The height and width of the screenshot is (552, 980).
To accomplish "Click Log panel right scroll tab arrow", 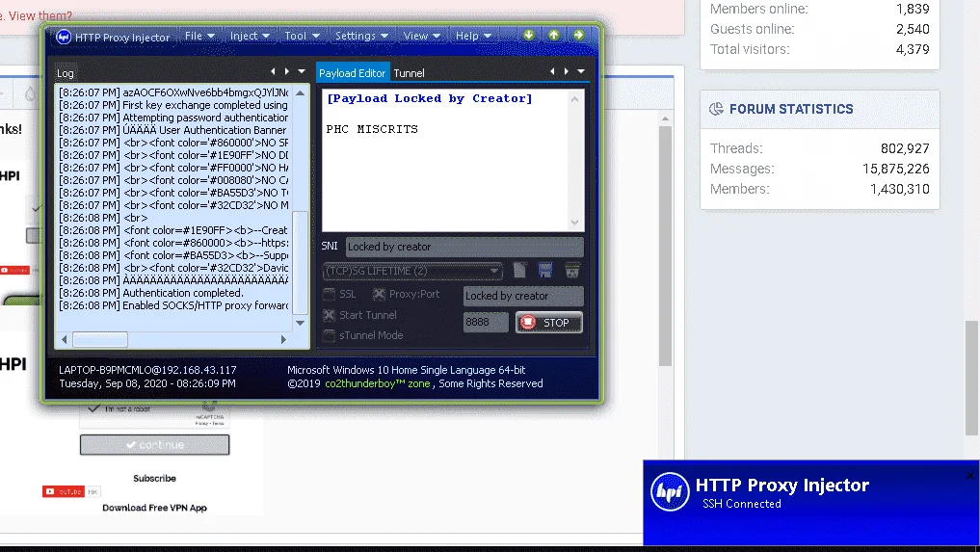I will [x=287, y=72].
